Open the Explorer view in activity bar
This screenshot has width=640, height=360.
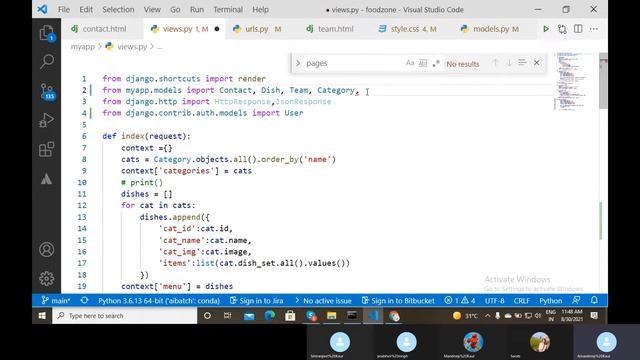click(x=47, y=33)
